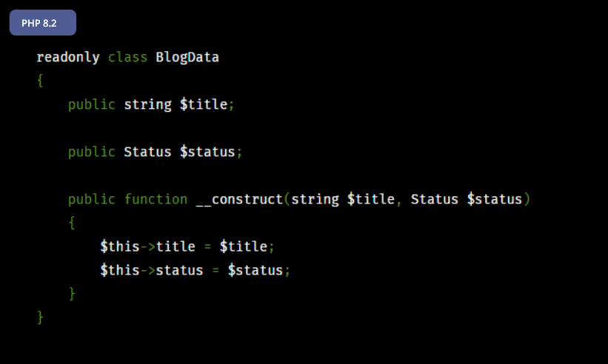Click public keyword before Status $status
The height and width of the screenshot is (364, 608).
coord(92,152)
